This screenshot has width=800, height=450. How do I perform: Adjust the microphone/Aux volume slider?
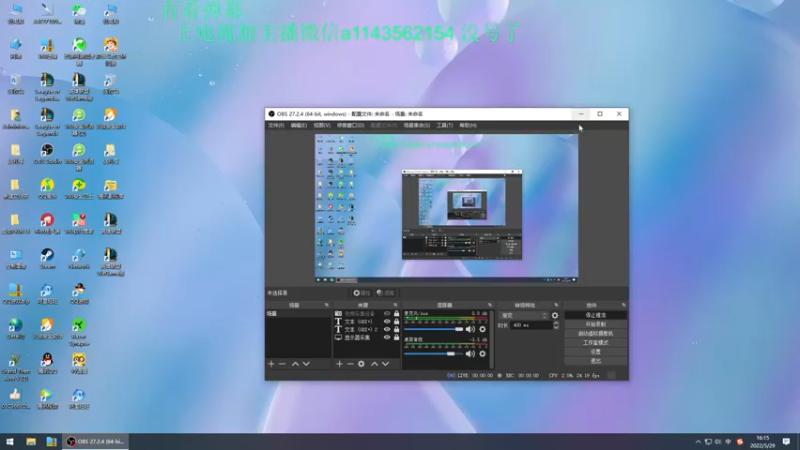click(434, 329)
